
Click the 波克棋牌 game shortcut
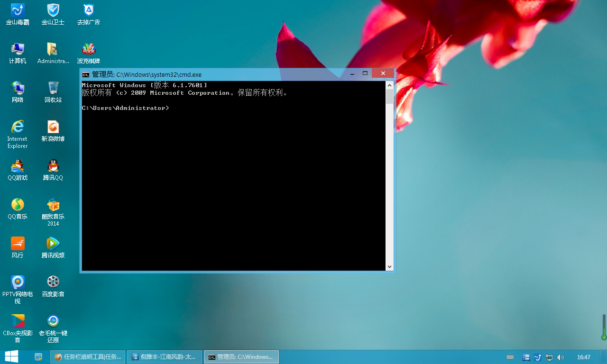[x=89, y=53]
